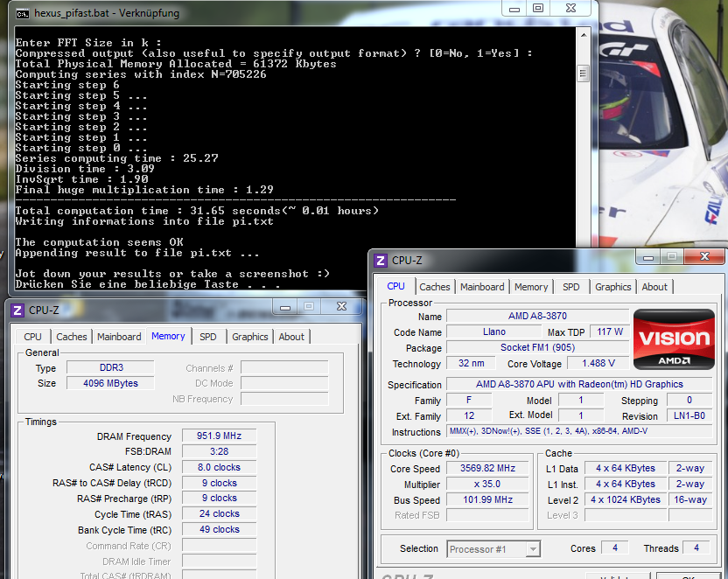Close the CPU-Z Memory window
The width and height of the screenshot is (728, 579).
[342, 306]
